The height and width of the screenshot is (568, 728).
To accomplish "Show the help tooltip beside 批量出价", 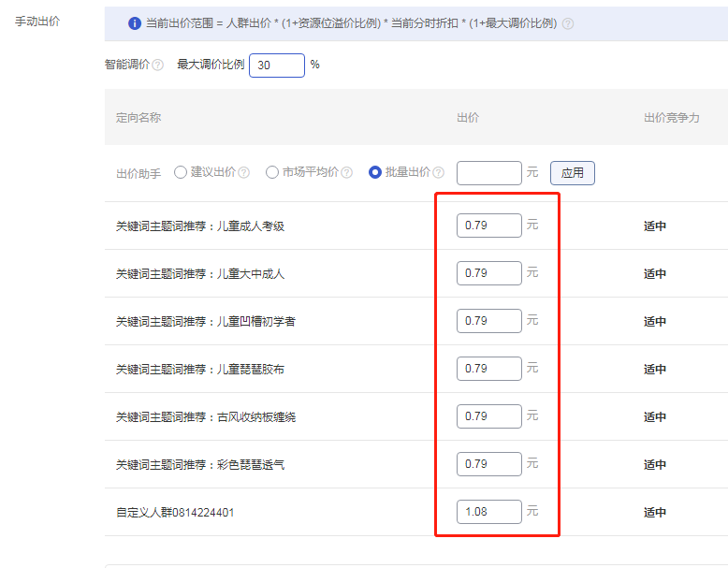I will click(x=439, y=173).
